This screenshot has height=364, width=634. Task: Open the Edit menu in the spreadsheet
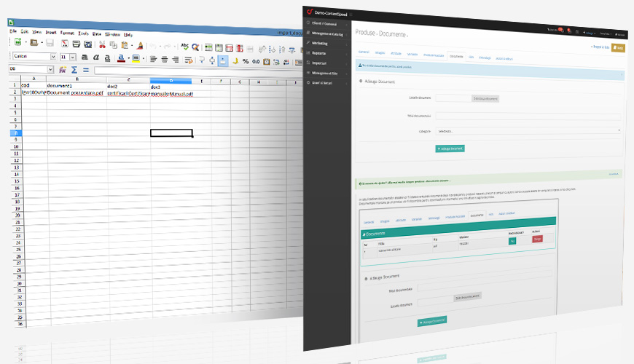coord(25,31)
